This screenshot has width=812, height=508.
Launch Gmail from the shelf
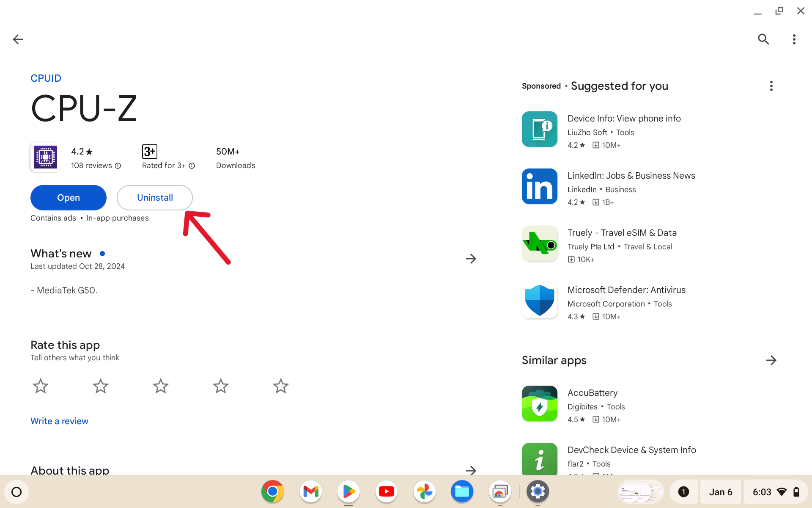click(311, 491)
